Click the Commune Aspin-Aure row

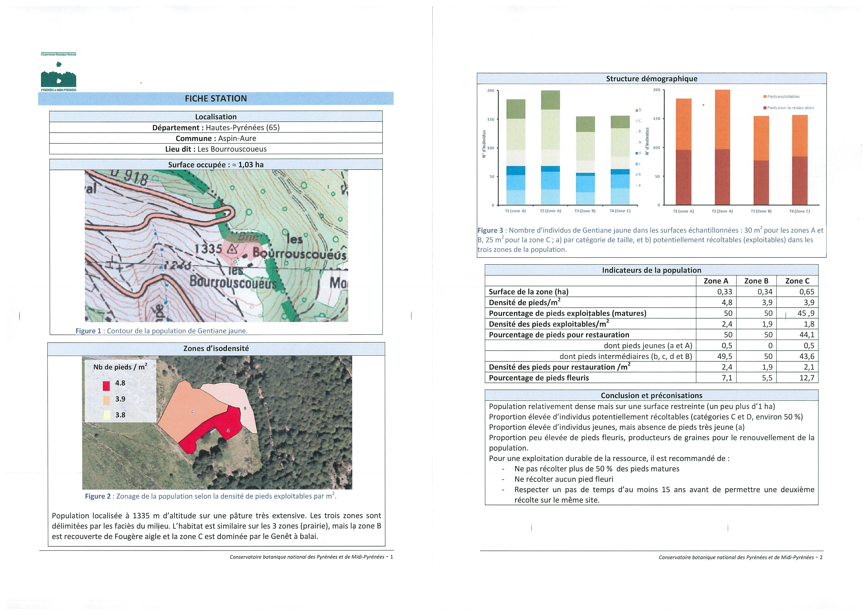click(216, 138)
